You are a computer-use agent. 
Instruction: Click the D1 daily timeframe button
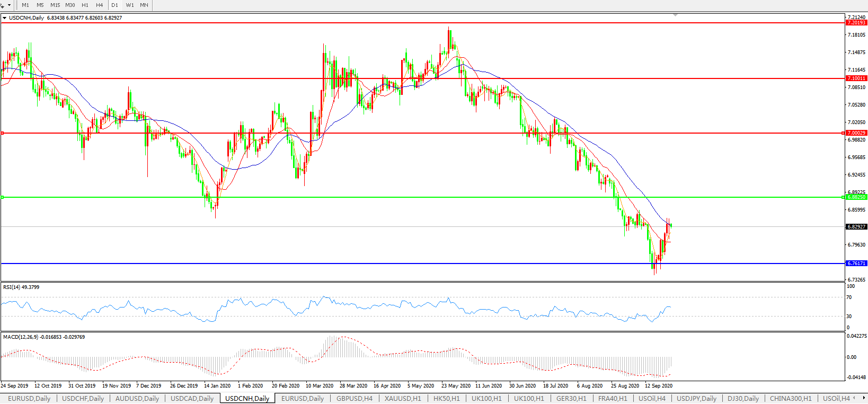(x=114, y=5)
